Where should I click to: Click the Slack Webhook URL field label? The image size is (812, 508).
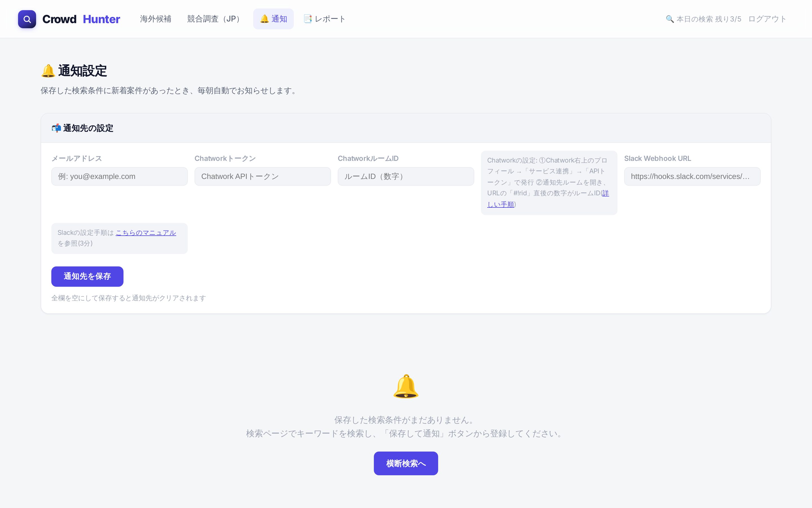tap(657, 159)
